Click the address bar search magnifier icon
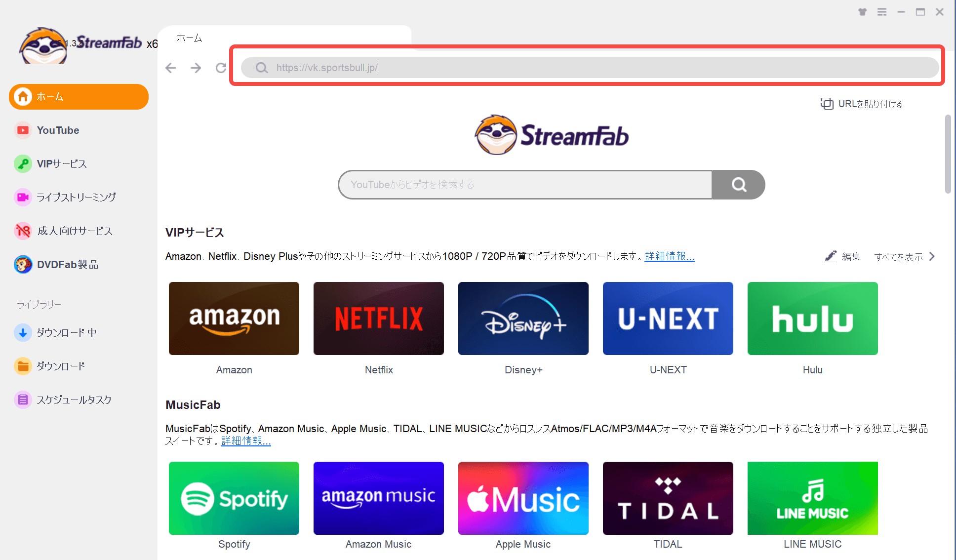 point(262,68)
